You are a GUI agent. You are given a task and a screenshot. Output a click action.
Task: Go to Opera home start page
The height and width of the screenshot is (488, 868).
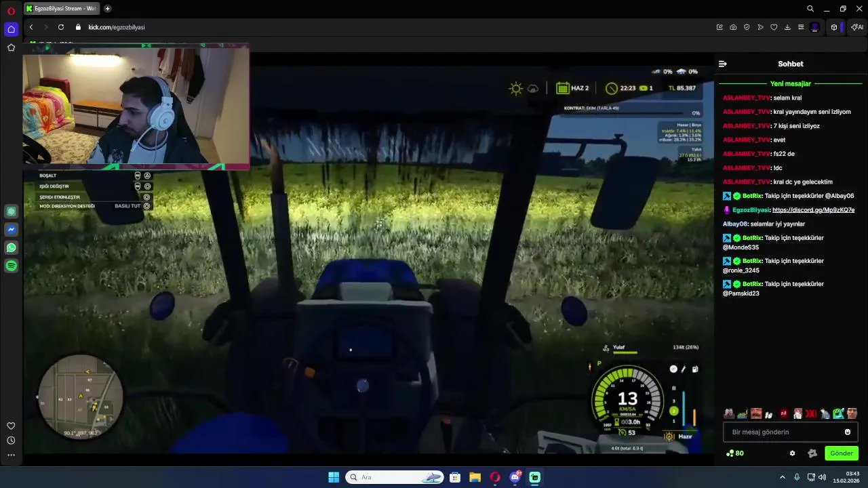(x=11, y=29)
